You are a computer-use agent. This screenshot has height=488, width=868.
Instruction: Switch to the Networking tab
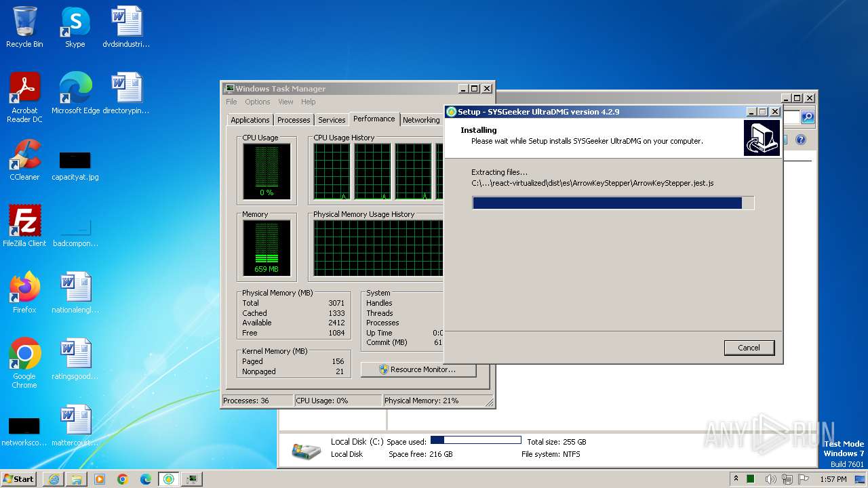[421, 120]
